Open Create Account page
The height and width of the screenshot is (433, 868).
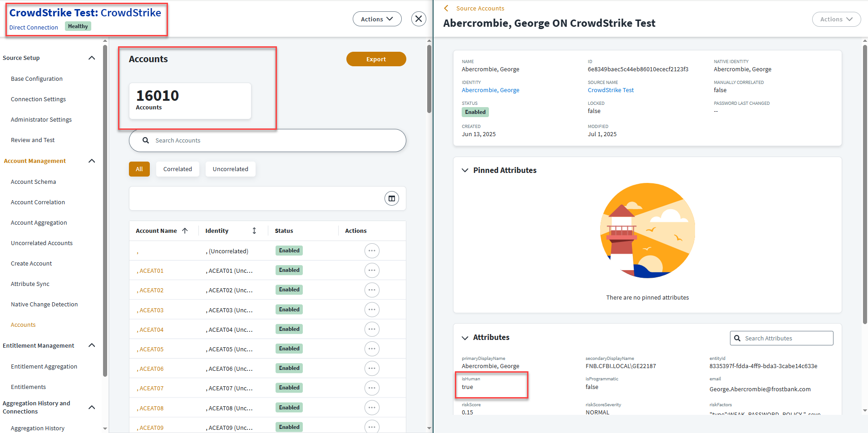31,263
